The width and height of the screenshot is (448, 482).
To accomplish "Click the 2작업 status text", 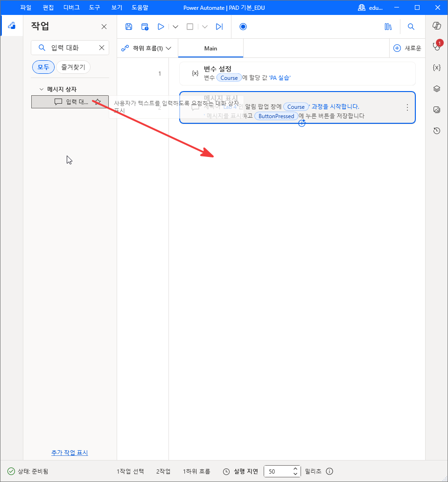I will tap(163, 471).
